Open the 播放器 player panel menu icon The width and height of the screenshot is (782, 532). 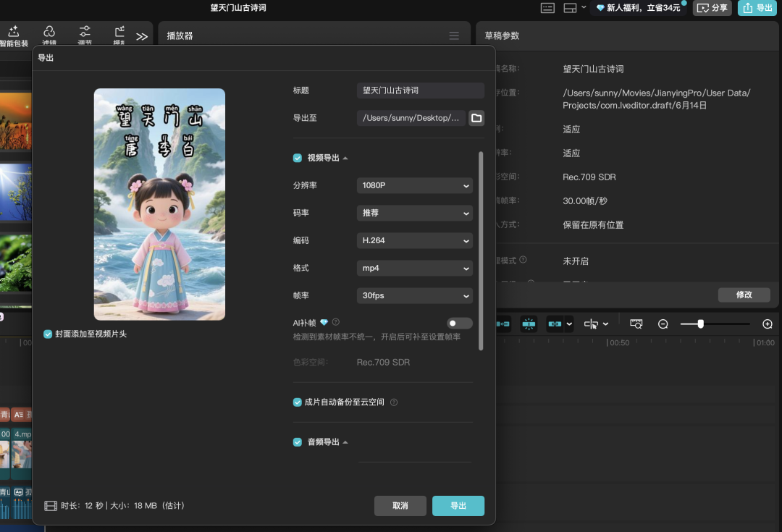(454, 34)
